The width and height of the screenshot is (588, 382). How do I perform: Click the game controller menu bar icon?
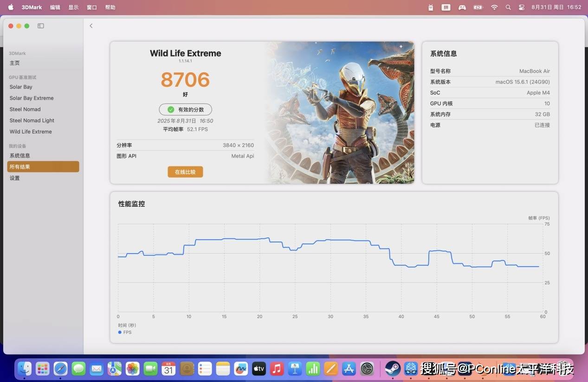tap(462, 7)
